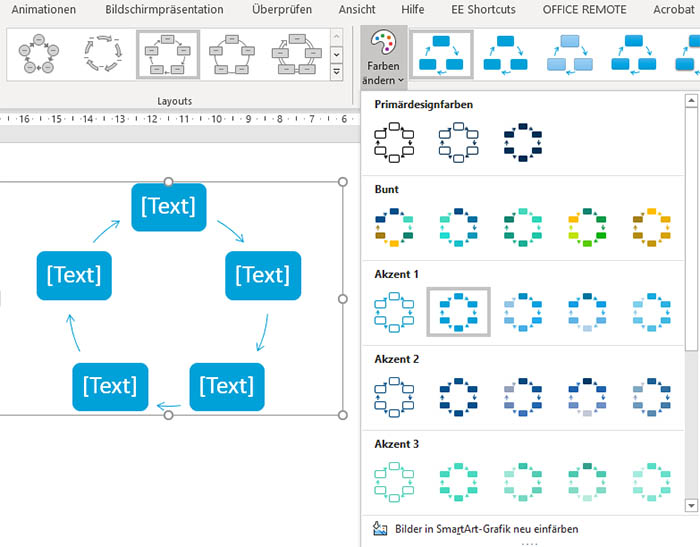Viewport: 700px width, 547px height.
Task: Apply fourth SmartArt style in gallery
Action: tap(634, 54)
